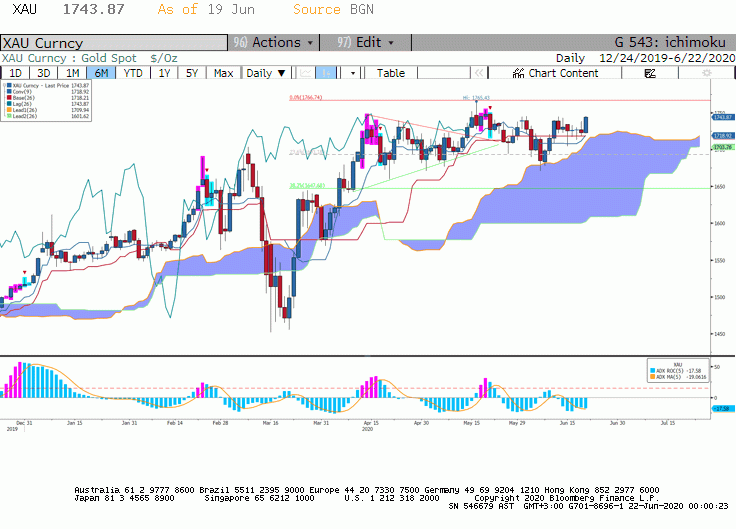
Task: Click the Table button
Action: pyautogui.click(x=391, y=73)
